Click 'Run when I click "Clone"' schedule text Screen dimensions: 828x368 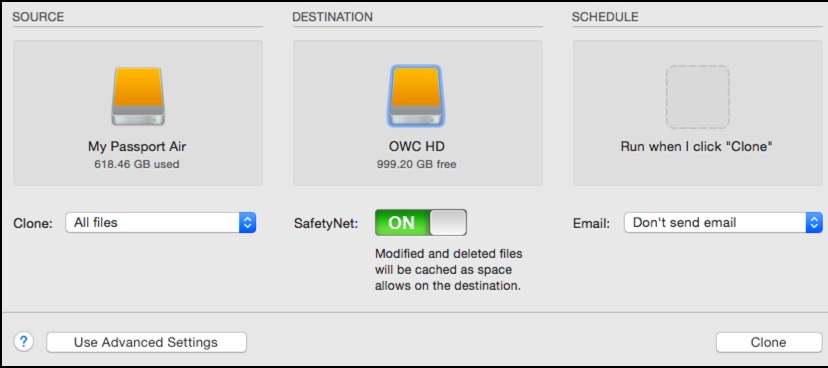click(697, 146)
